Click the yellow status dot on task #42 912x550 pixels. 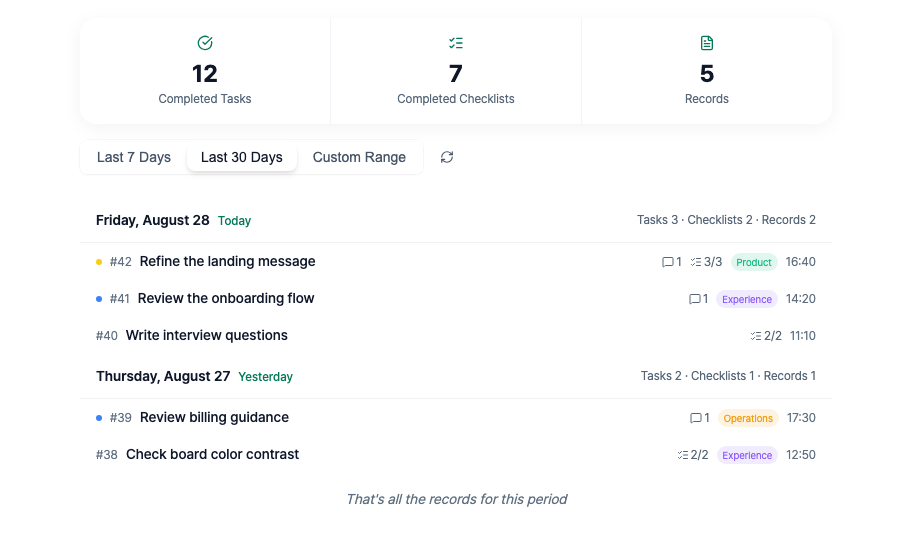pos(99,262)
